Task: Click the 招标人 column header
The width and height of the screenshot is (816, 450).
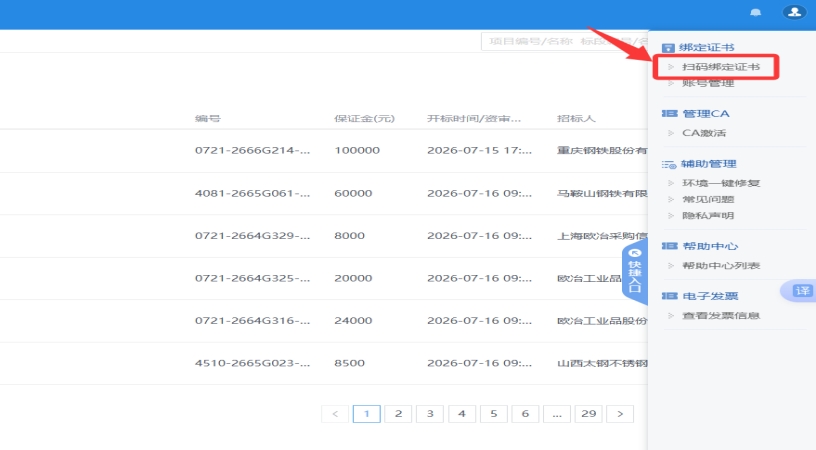Action: coord(576,119)
